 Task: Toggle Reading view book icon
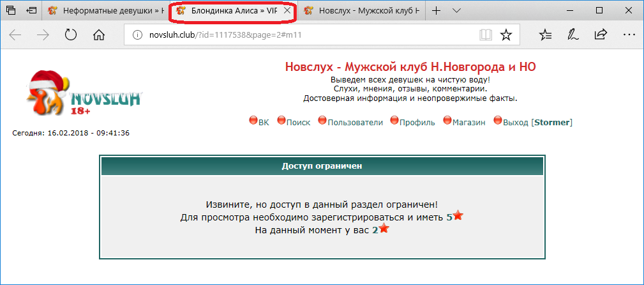(486, 35)
